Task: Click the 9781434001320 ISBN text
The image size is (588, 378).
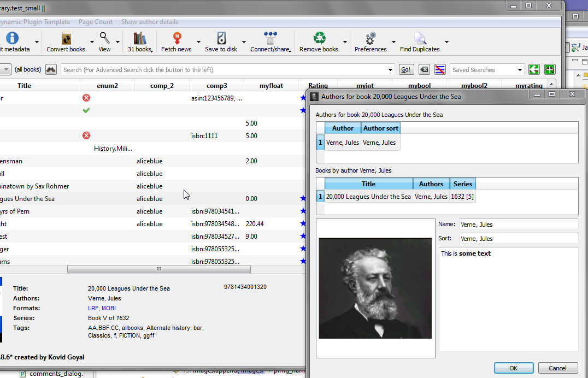Action: click(245, 287)
